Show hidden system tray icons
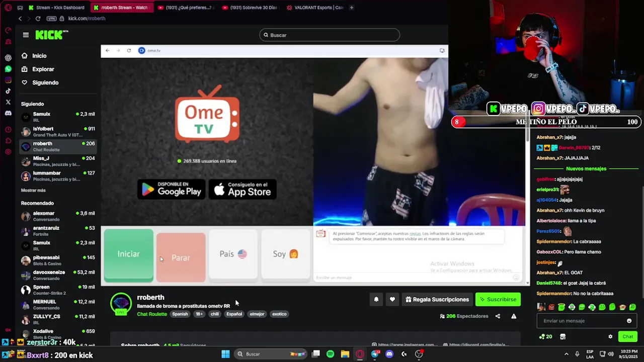This screenshot has height=362, width=644. point(566,354)
